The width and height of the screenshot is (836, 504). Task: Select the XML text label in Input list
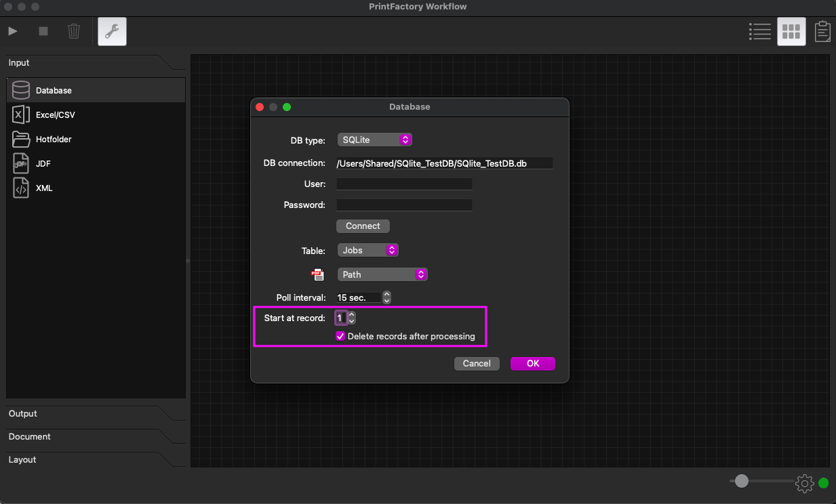click(x=44, y=188)
